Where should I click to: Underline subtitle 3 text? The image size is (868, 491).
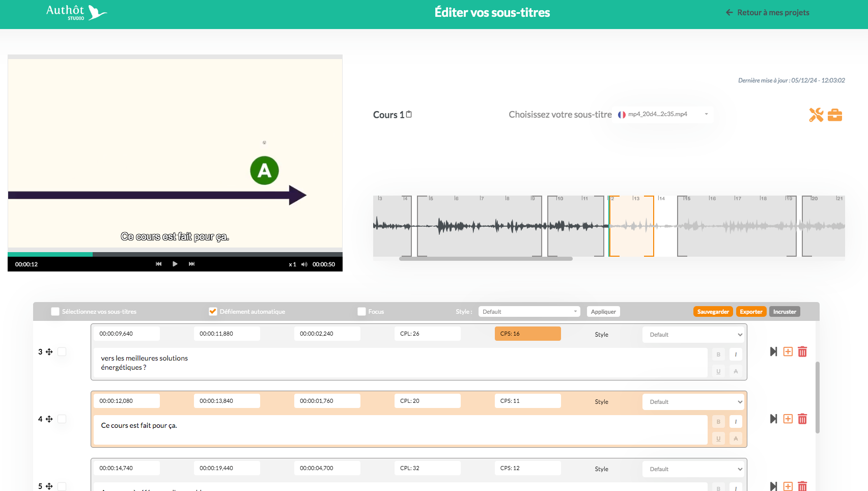point(718,371)
